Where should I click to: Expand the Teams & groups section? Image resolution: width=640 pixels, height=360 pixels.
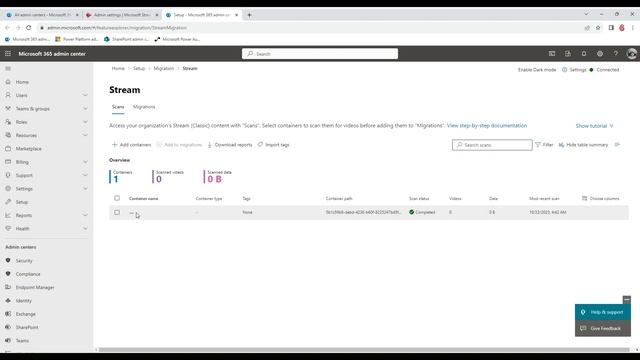(85, 109)
